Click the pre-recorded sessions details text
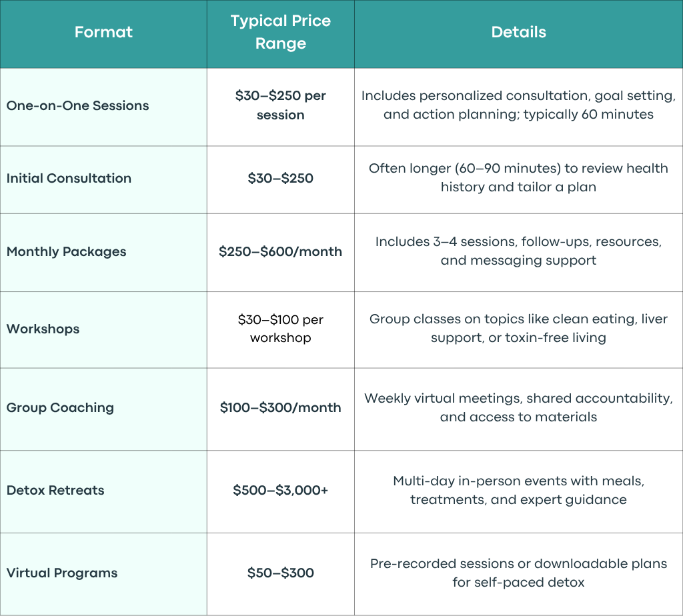The image size is (683, 616). coord(518,573)
